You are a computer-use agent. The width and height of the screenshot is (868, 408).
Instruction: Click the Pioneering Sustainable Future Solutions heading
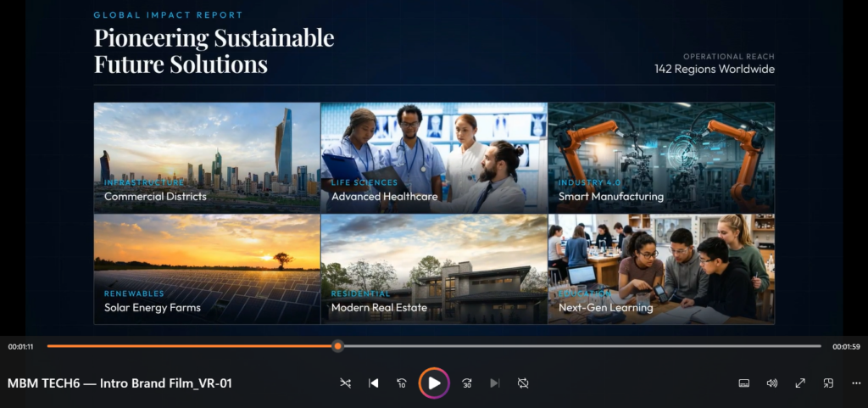click(214, 51)
